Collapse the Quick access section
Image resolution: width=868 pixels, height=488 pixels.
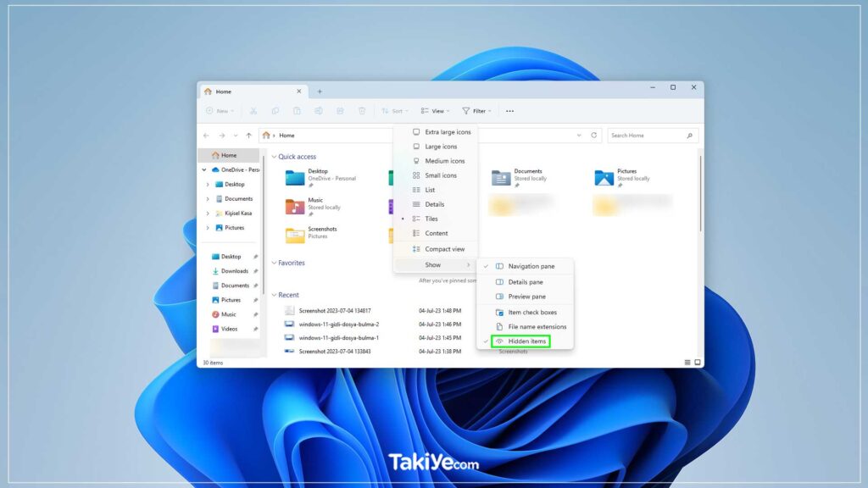tap(274, 157)
